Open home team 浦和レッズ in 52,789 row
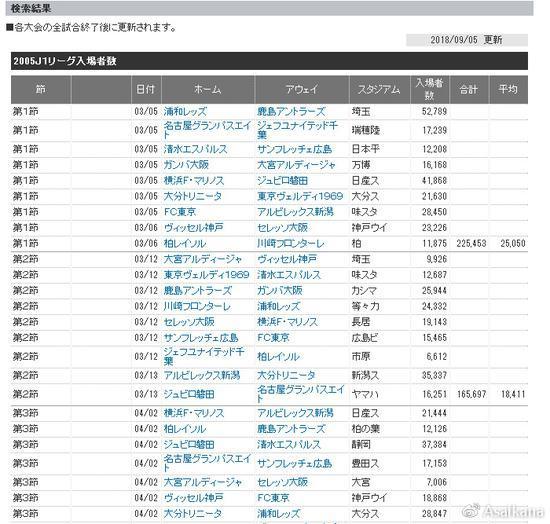Screen dimensions: 550x524 point(185,112)
